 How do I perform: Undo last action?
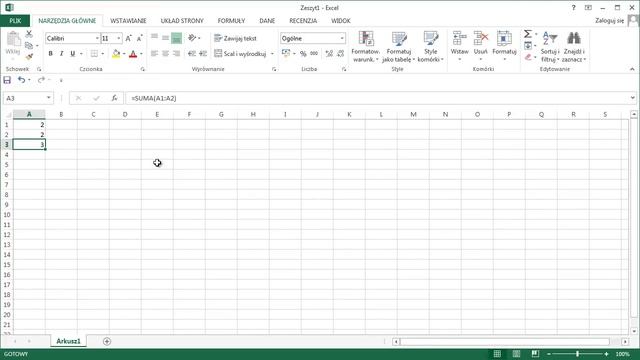click(21, 80)
